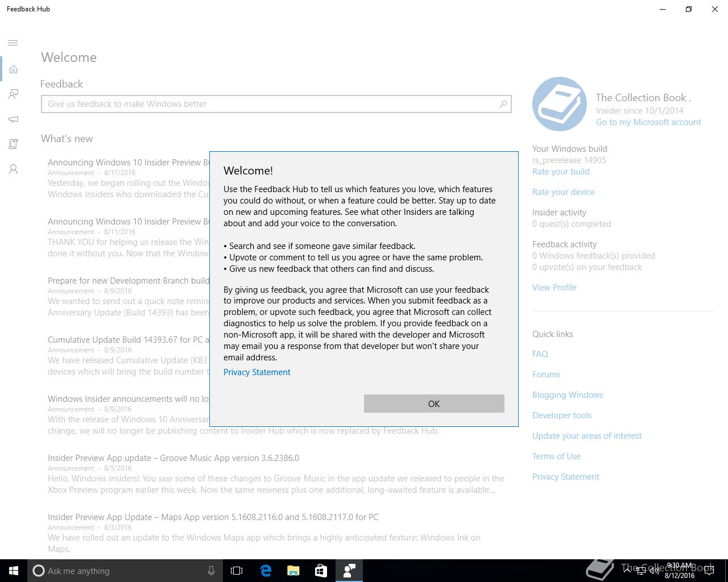The height and width of the screenshot is (582, 728).
Task: Open Groove Music App version 3.6.2386.0 announcement
Action: (x=276, y=473)
